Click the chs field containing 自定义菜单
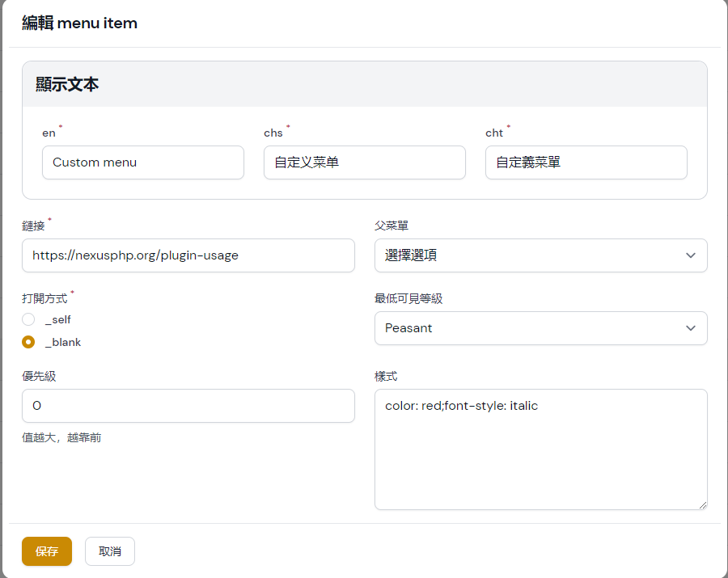Screen dimensions: 728x578 (x=364, y=162)
